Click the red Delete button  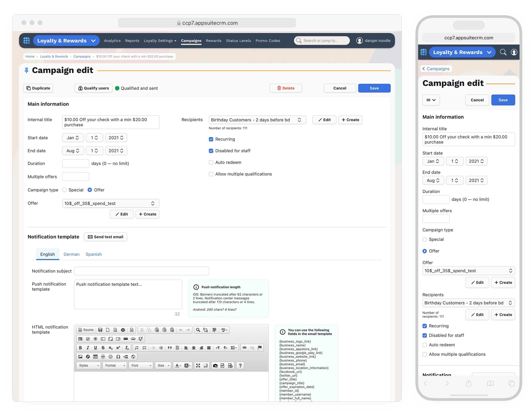[x=286, y=88]
